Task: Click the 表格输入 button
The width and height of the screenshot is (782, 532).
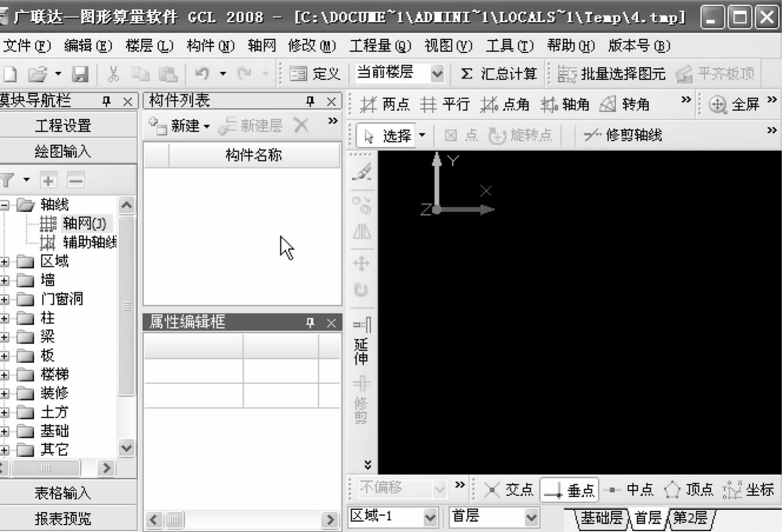Action: tap(63, 493)
